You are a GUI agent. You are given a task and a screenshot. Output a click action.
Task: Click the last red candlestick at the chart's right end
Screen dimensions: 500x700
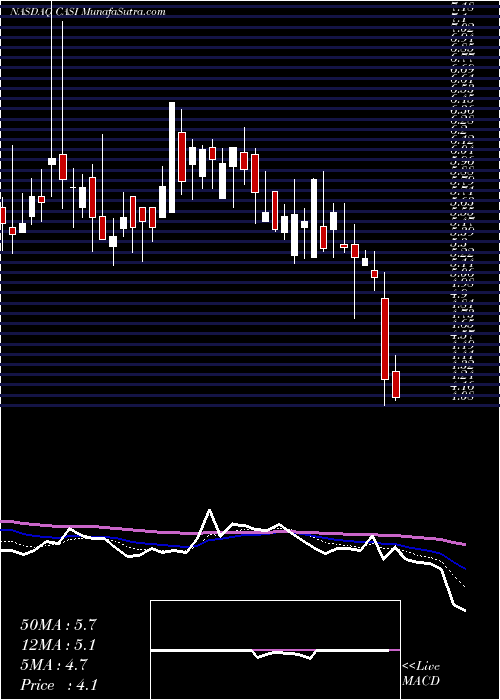click(x=396, y=384)
